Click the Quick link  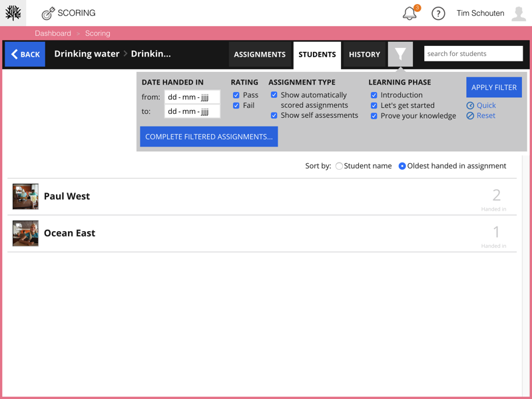click(486, 105)
